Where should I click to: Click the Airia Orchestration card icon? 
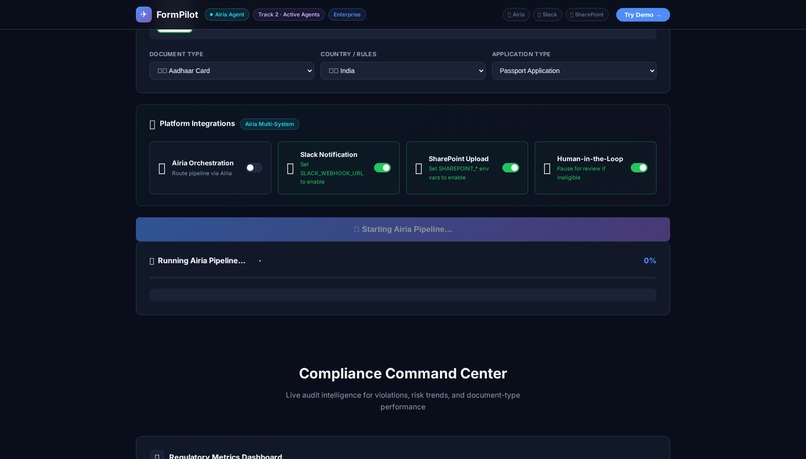pyautogui.click(x=162, y=169)
